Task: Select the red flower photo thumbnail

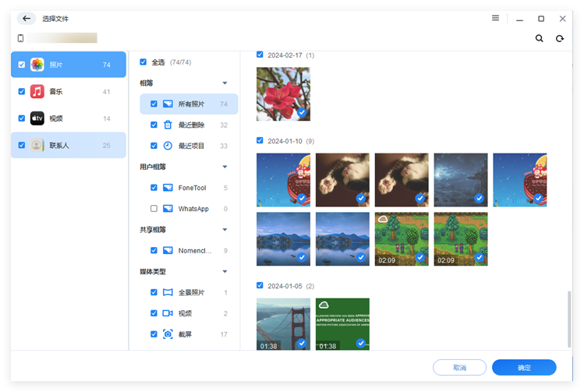Action: [x=283, y=94]
